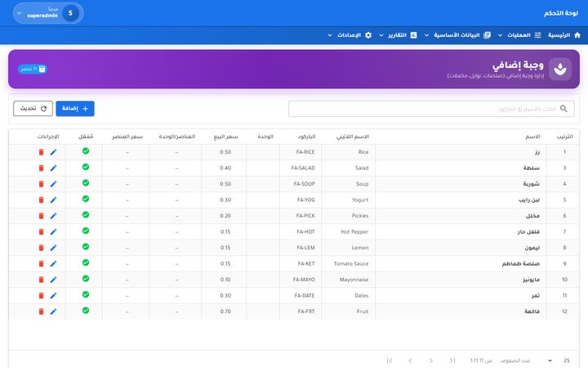Edit the Tomato Sauce row
588x368 pixels.
click(53, 264)
